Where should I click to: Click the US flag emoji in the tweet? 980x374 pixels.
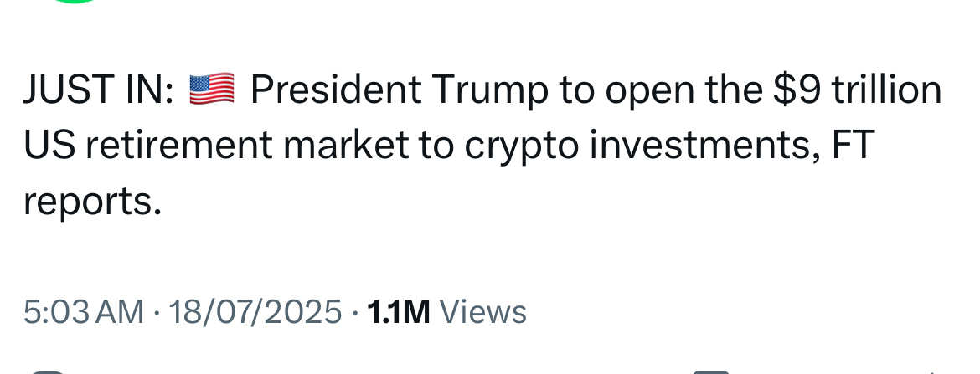click(x=211, y=90)
